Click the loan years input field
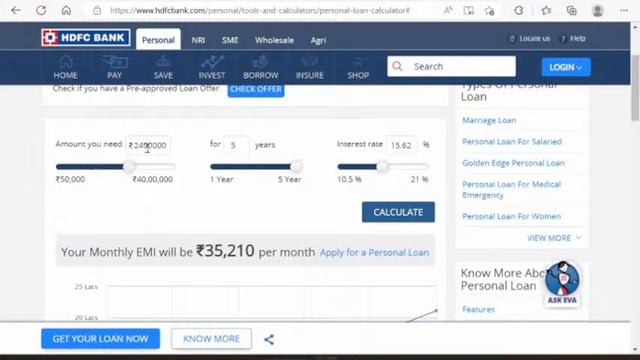This screenshot has width=640, height=360. (x=236, y=145)
